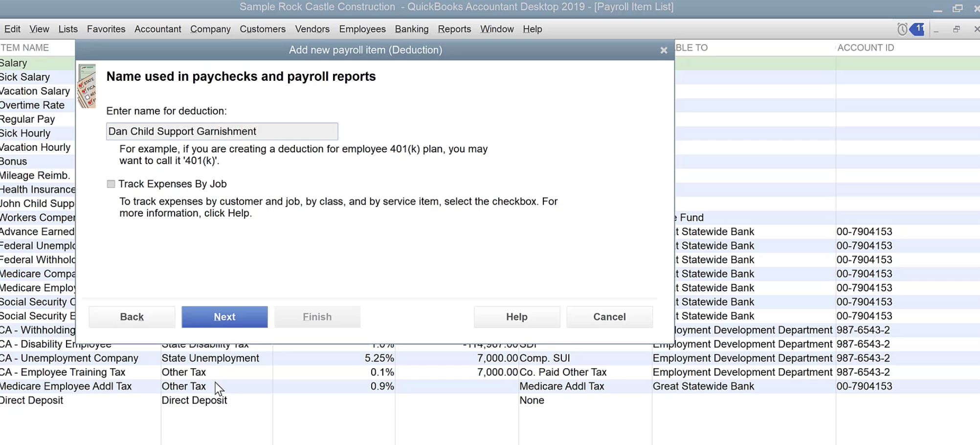Minimize the inner Payroll Item List window
Screen dimensions: 980x445
(x=936, y=29)
